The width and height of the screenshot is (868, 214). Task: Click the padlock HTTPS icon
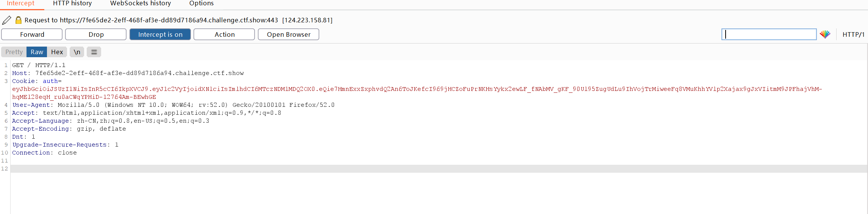18,20
